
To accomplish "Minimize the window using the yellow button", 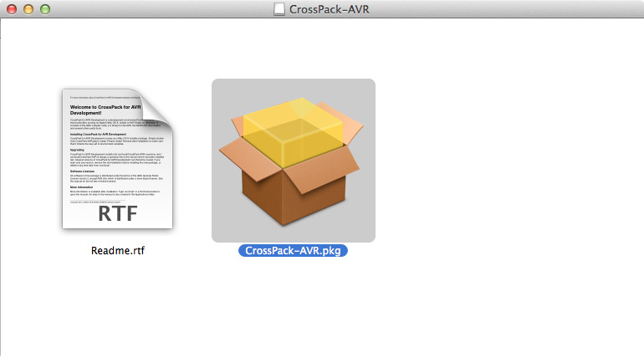I will pyautogui.click(x=28, y=9).
